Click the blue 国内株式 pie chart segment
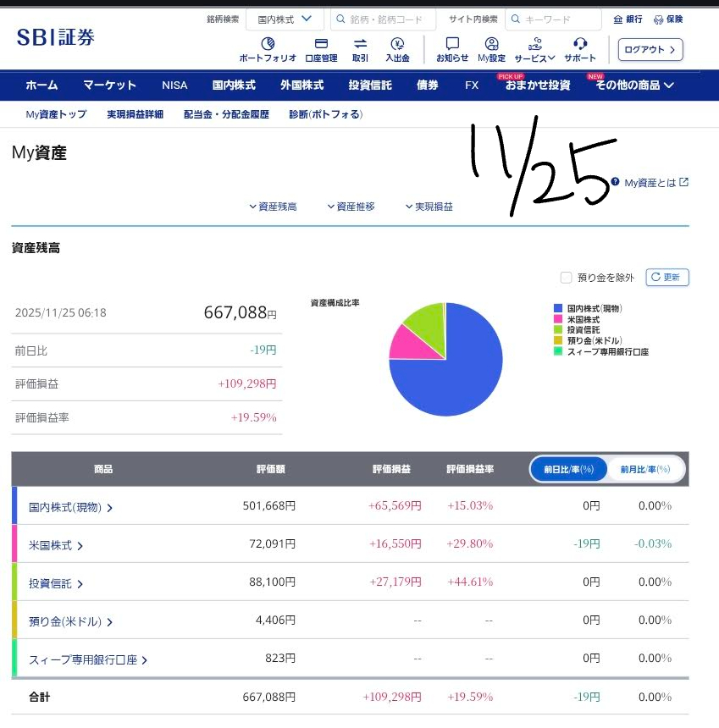Viewport: 719px width, 728px height. pos(457,372)
